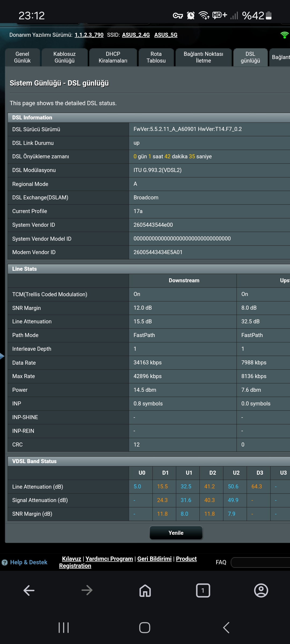This screenshot has width=290, height=644.
Task: Tap the browser back arrow
Action: point(29,590)
